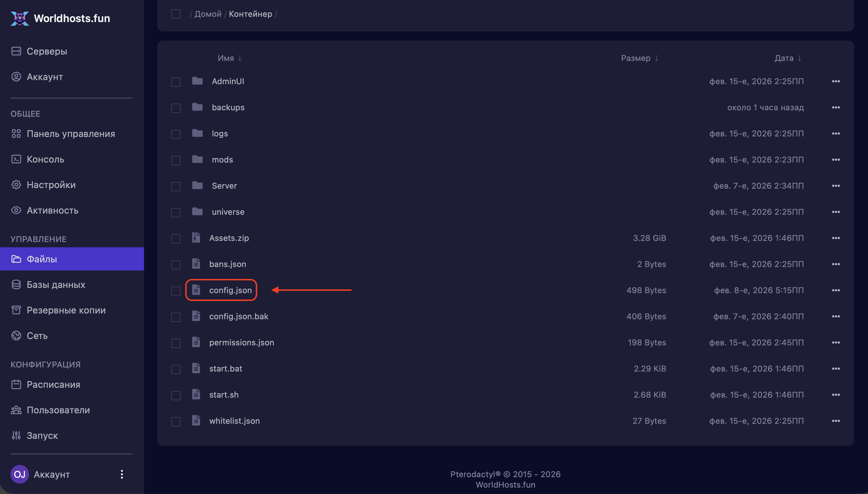Open the Консоль terminal icon

pos(16,159)
